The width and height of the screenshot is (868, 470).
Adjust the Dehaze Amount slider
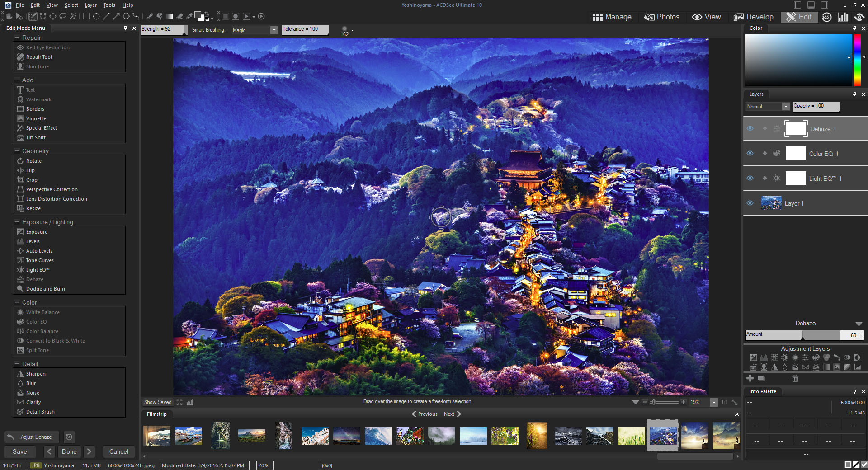(802, 335)
